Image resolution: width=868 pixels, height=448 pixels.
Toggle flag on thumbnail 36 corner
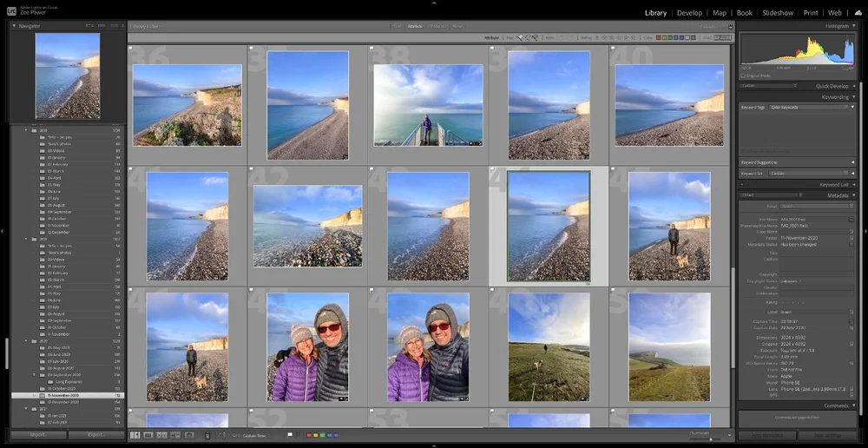[x=131, y=48]
